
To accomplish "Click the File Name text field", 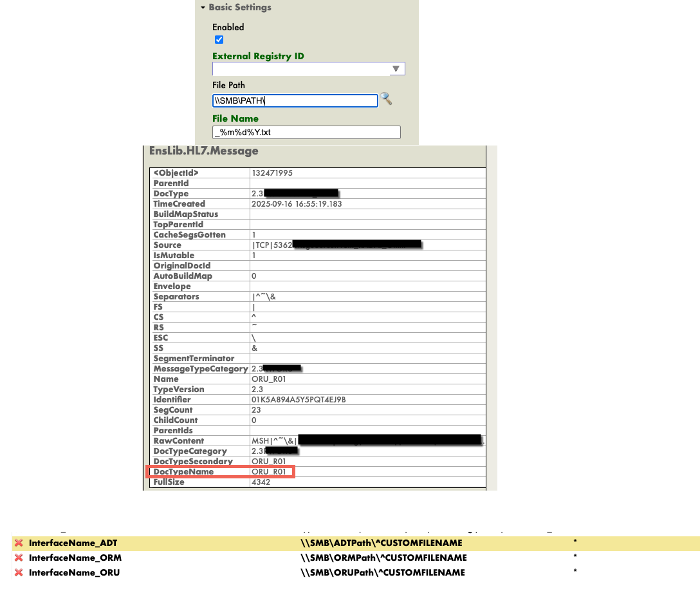I will (x=306, y=133).
